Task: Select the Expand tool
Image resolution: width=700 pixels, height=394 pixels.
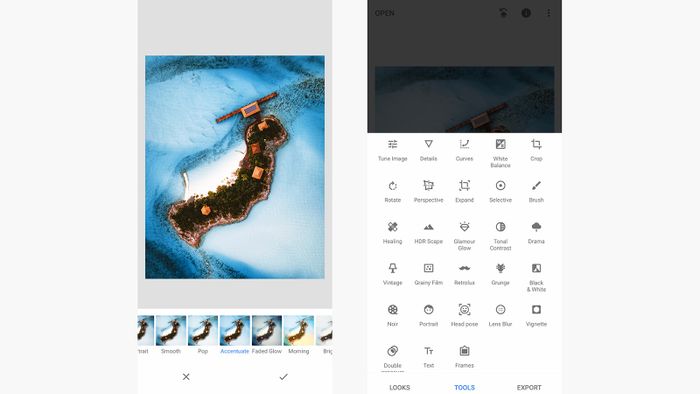Action: tap(464, 191)
